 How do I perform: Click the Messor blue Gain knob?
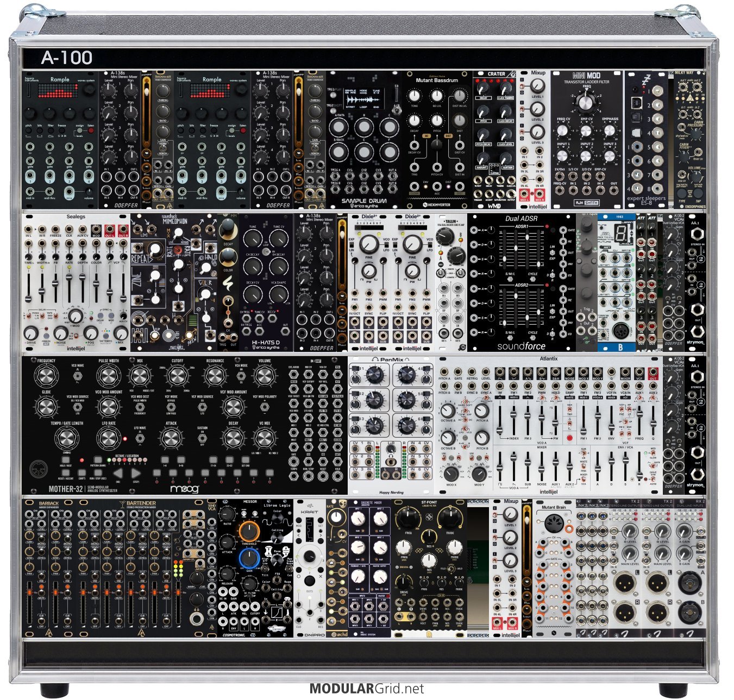pos(248,558)
